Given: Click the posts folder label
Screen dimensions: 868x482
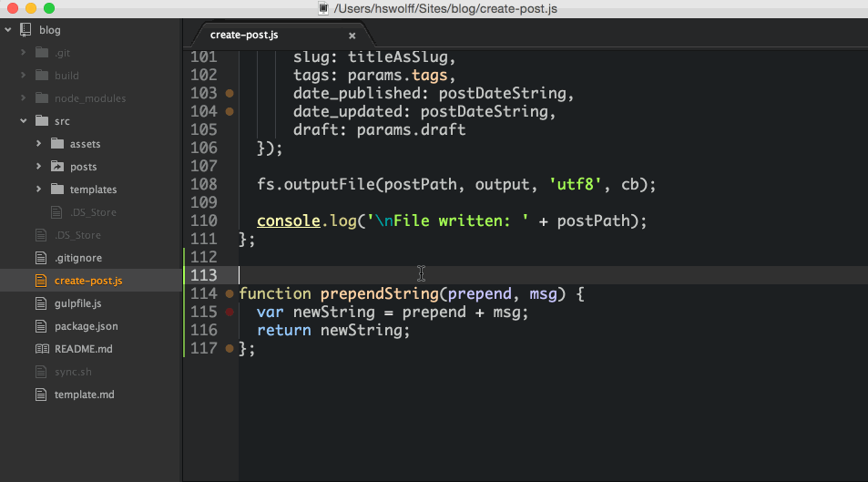Looking at the screenshot, I should point(83,166).
